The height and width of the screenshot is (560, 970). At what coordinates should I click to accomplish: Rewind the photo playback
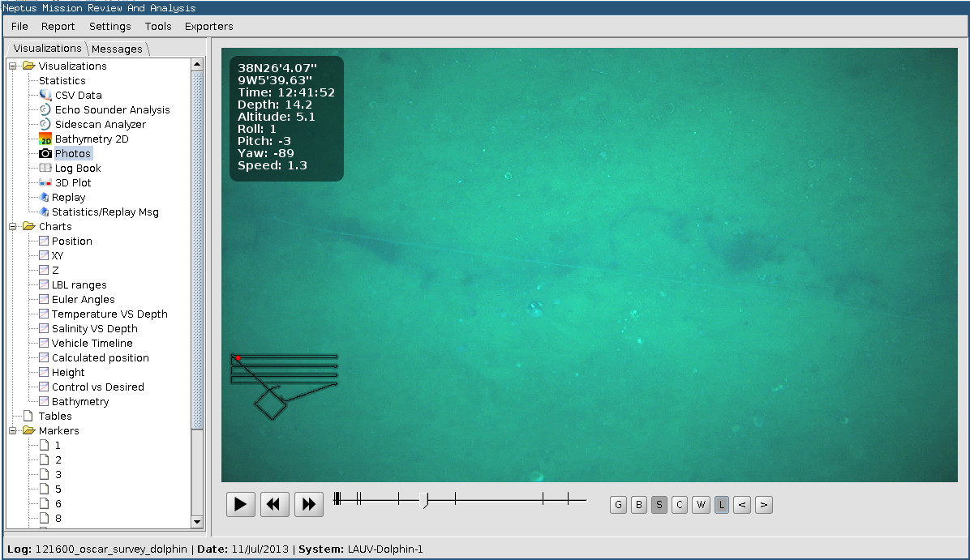tap(274, 505)
